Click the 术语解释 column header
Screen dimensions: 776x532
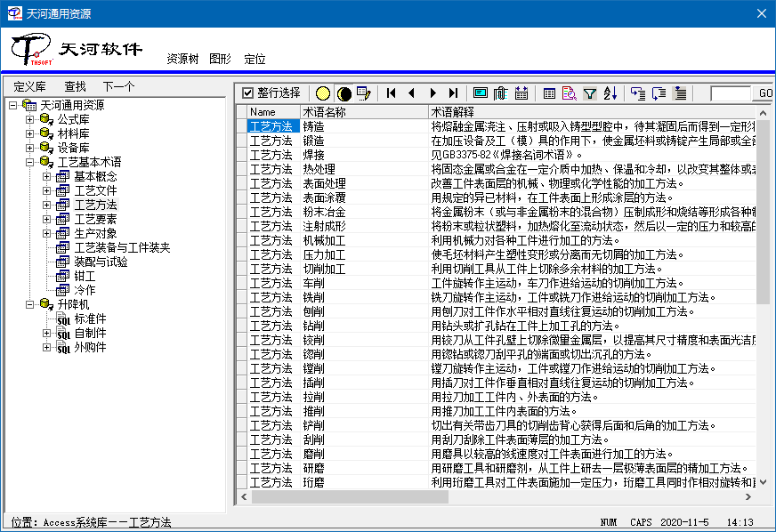tap(592, 112)
